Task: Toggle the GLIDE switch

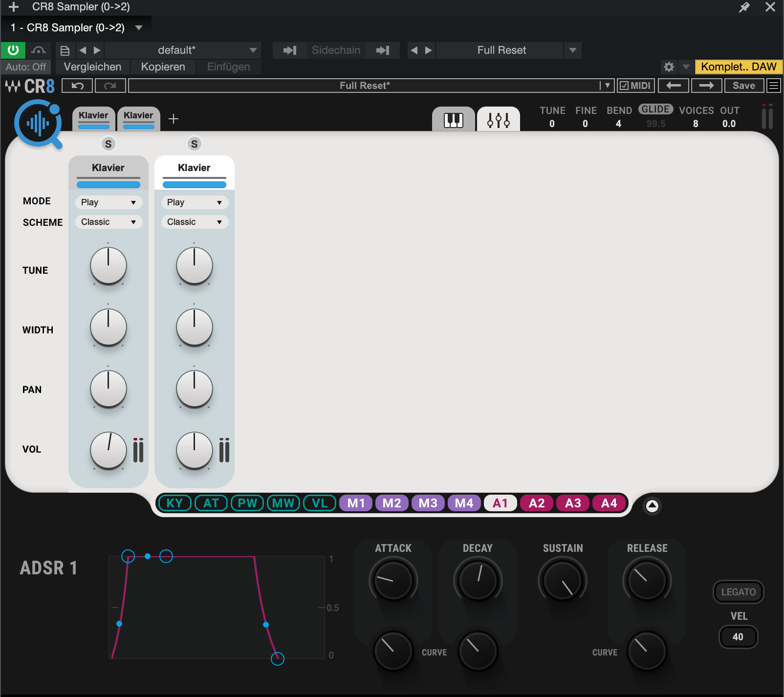Action: tap(655, 109)
